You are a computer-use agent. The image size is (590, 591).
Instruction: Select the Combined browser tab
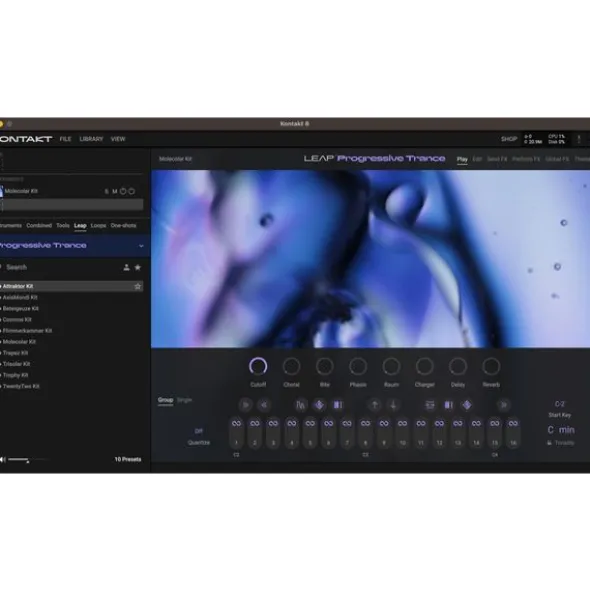(x=39, y=225)
